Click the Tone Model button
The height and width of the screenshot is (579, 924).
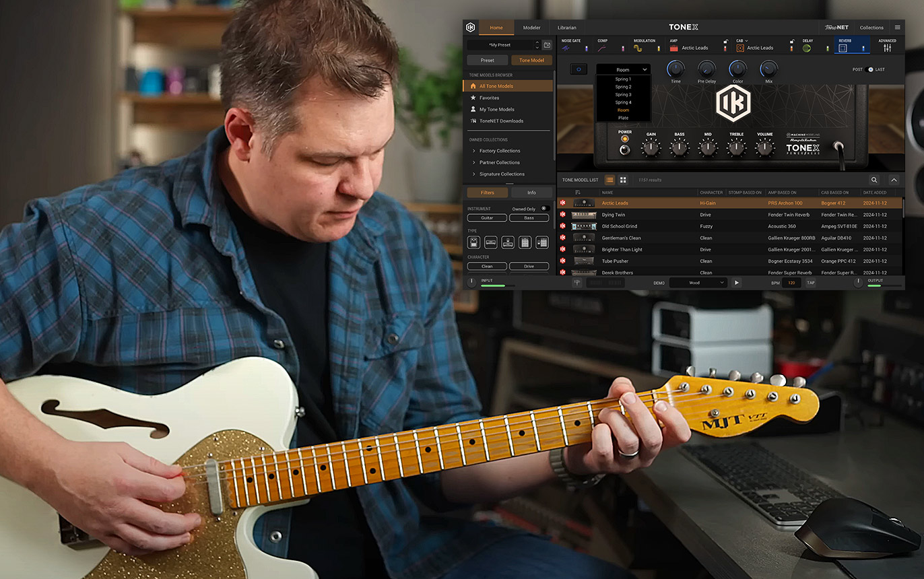coord(531,60)
